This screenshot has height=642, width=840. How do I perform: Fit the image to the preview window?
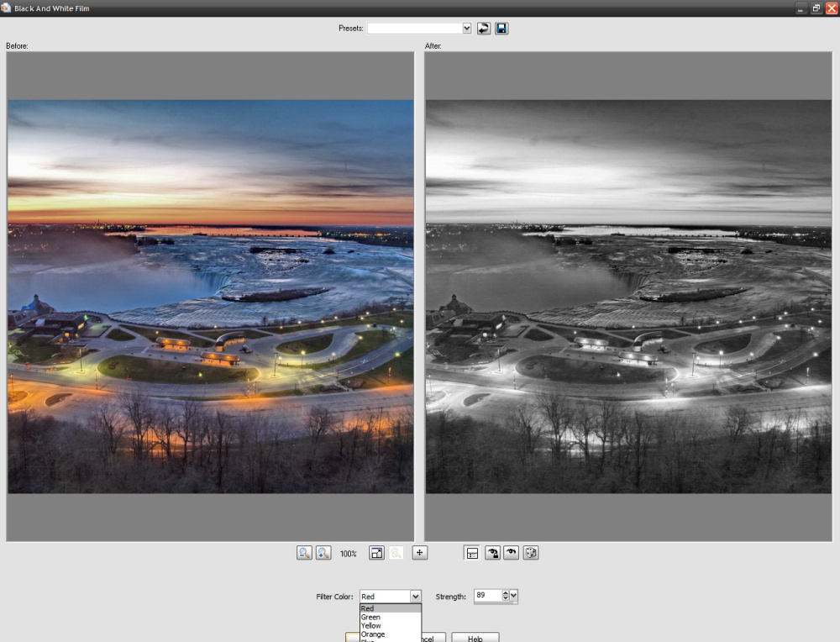376,552
